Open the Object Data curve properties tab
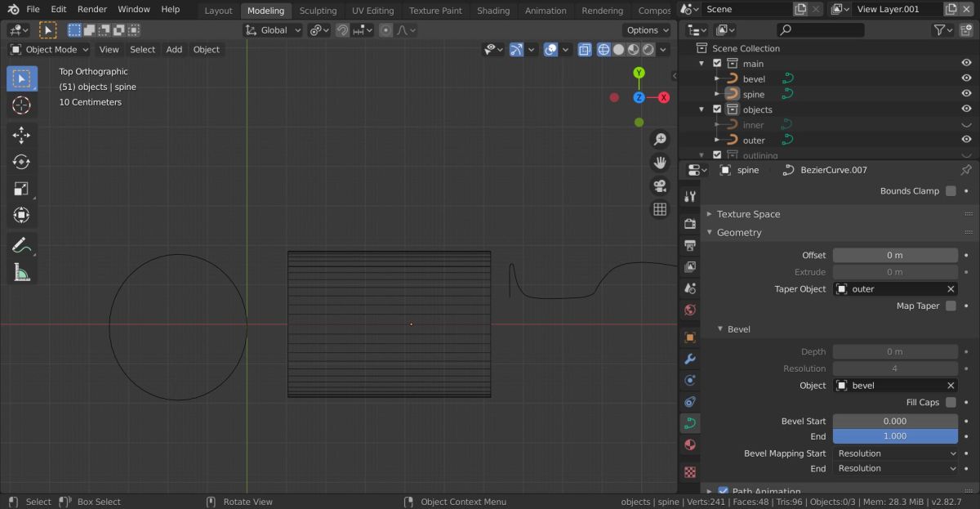This screenshot has height=509, width=980. (690, 423)
